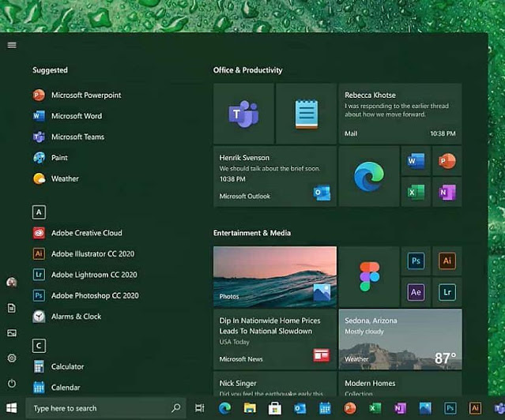This screenshot has width=505, height=420.
Task: Open the Photos tile with wave image
Action: click(275, 277)
